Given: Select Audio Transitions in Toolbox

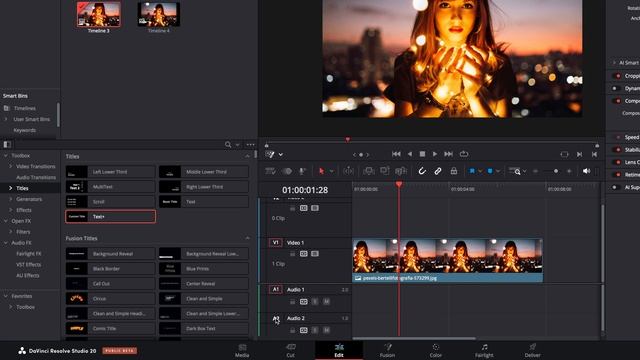Looking at the screenshot, I should [36, 177].
